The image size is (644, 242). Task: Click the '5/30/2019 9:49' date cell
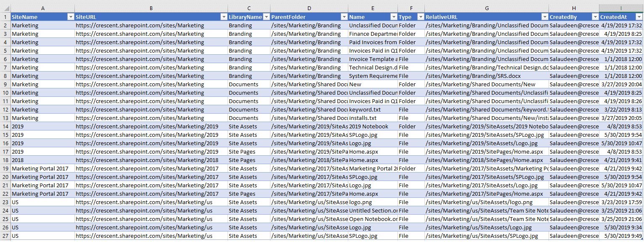pos(621,236)
